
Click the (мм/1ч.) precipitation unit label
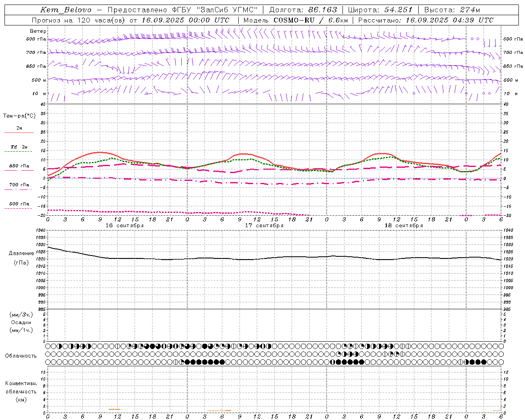click(x=21, y=330)
